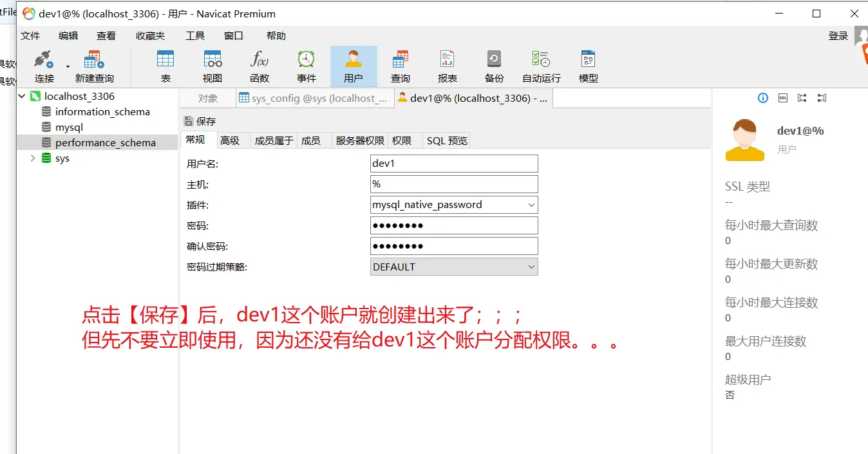Select the User toolbar icon
The width and height of the screenshot is (868, 454).
click(x=354, y=66)
